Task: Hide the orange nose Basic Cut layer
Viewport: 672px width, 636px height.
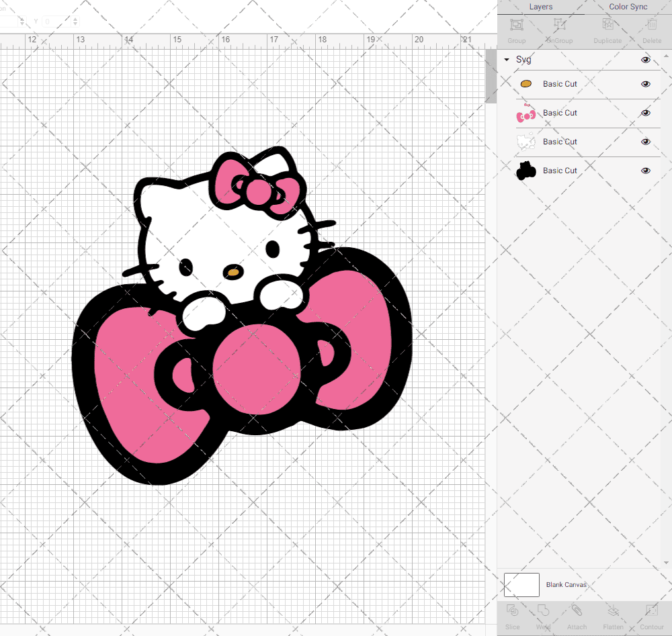Action: click(645, 84)
